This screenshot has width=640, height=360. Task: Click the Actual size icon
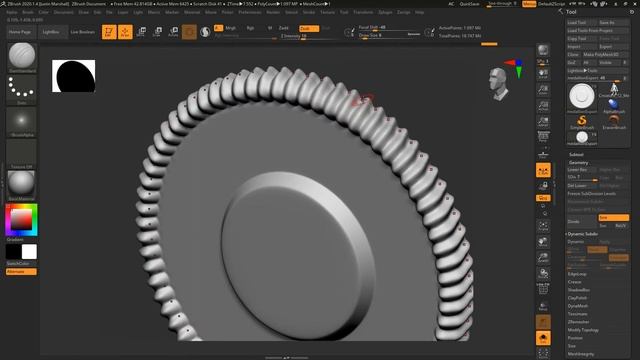(x=543, y=105)
